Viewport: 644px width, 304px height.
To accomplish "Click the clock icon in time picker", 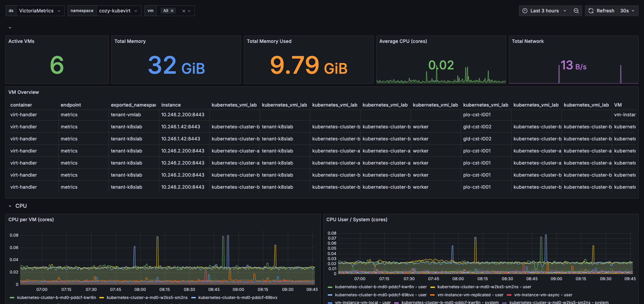I will pyautogui.click(x=525, y=11).
